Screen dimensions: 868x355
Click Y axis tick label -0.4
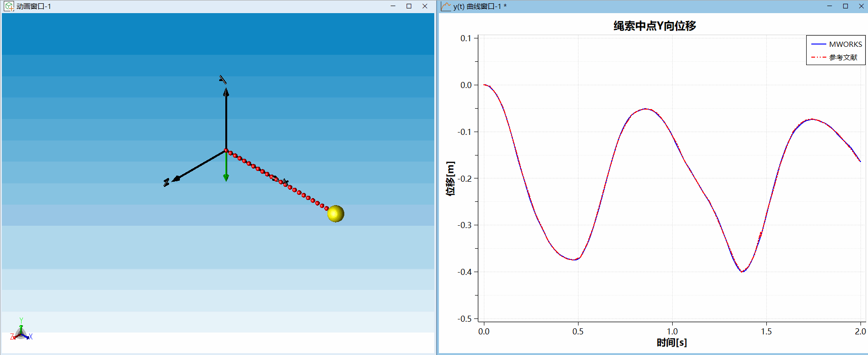[465, 272]
